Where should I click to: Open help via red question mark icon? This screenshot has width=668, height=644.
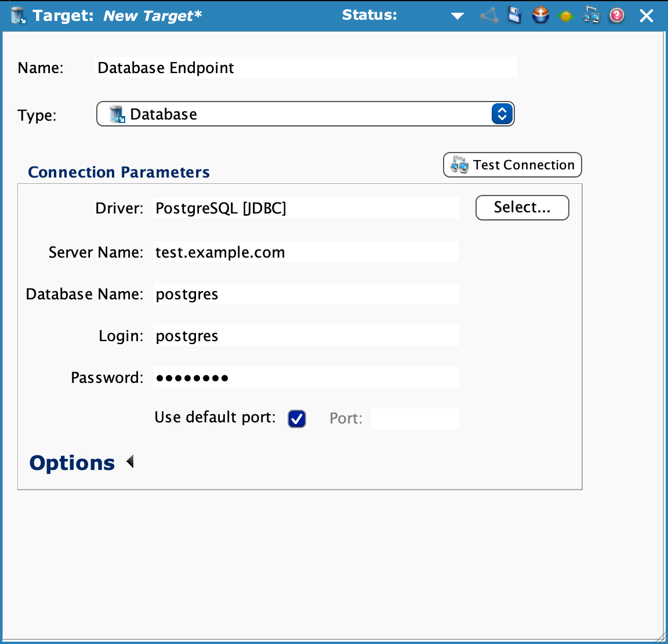pos(617,15)
